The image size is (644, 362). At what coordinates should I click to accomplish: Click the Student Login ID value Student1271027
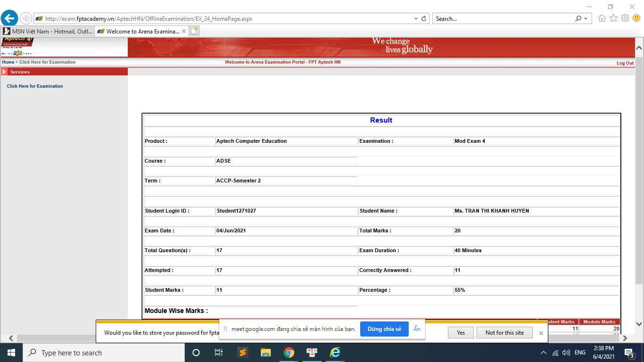coord(236,211)
